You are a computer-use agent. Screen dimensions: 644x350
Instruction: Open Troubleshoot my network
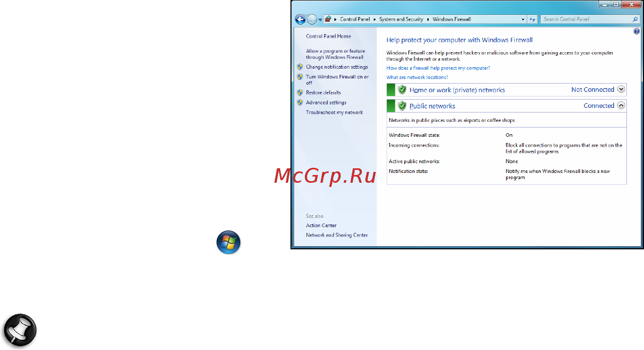tap(334, 112)
